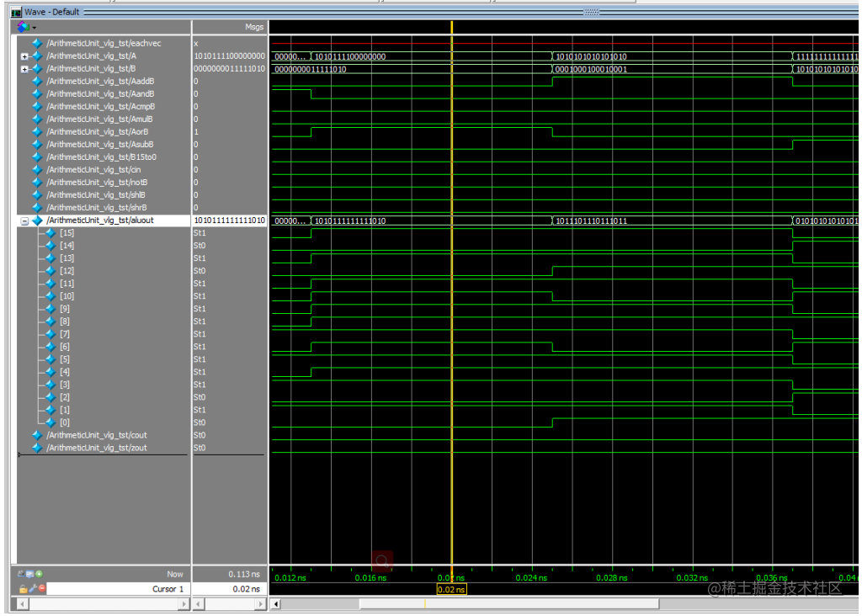The width and height of the screenshot is (862, 616).
Task: Click the cin signal diamond icon
Action: 37,170
